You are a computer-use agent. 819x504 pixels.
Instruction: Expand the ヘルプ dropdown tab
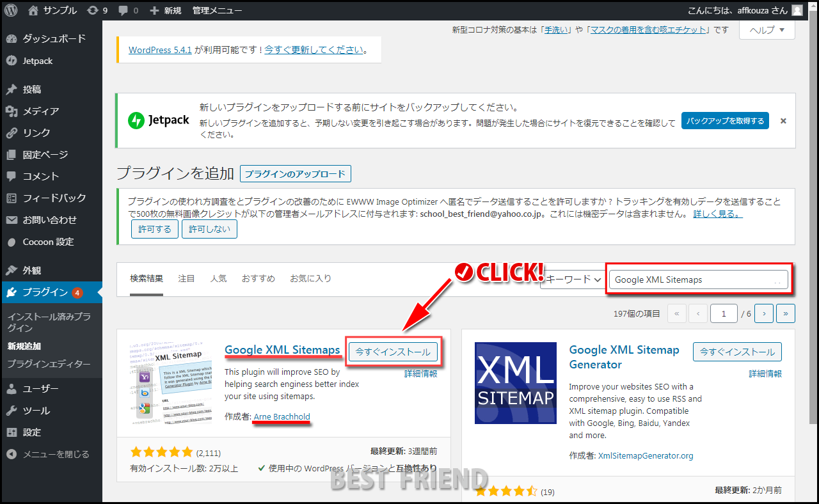(x=767, y=29)
